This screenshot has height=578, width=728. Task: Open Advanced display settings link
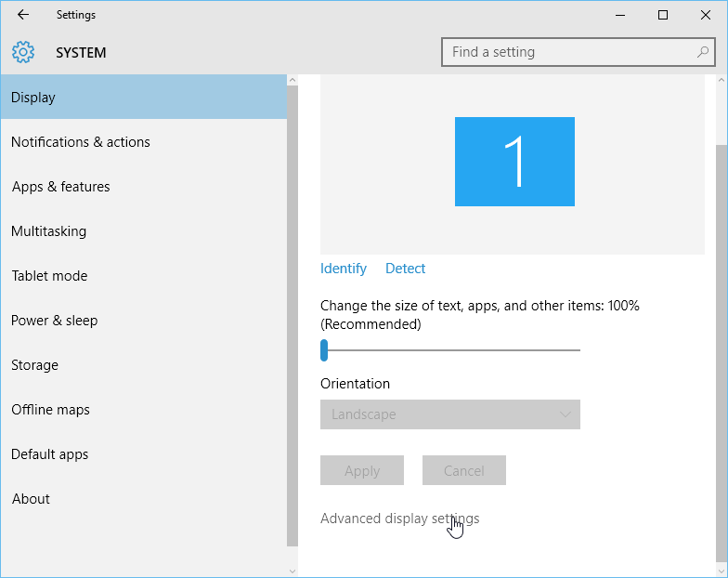(x=399, y=519)
